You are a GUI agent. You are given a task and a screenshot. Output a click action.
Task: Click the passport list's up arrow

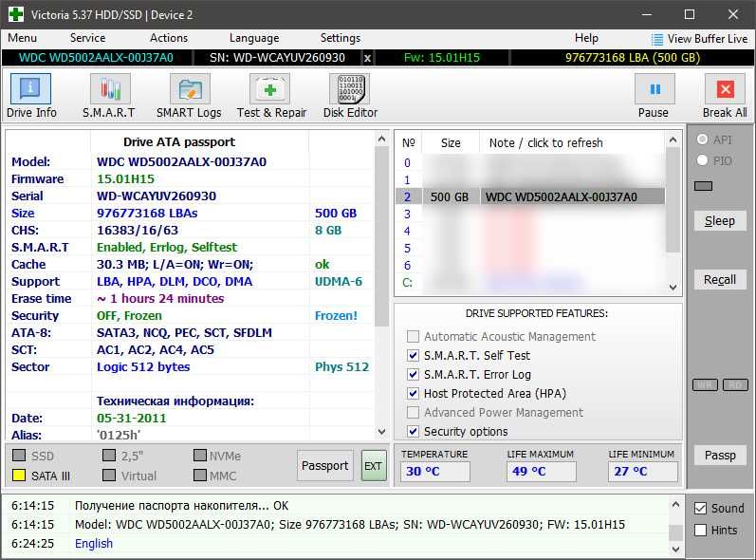click(381, 140)
